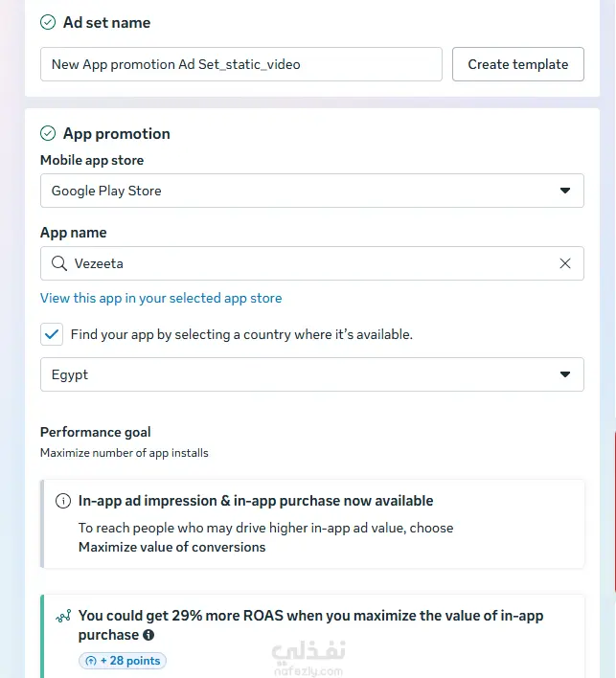Click the magnifier icon in App name field
Viewport: 616px width, 678px height.
point(59,263)
